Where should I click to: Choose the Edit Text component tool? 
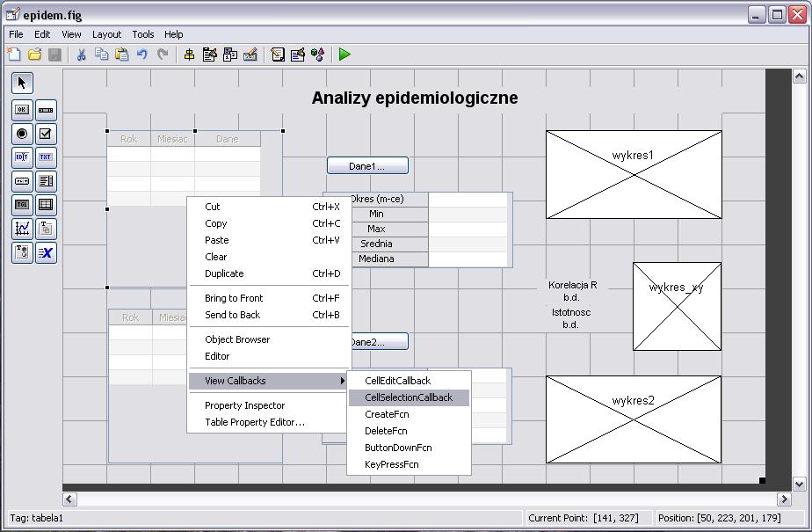click(x=22, y=157)
